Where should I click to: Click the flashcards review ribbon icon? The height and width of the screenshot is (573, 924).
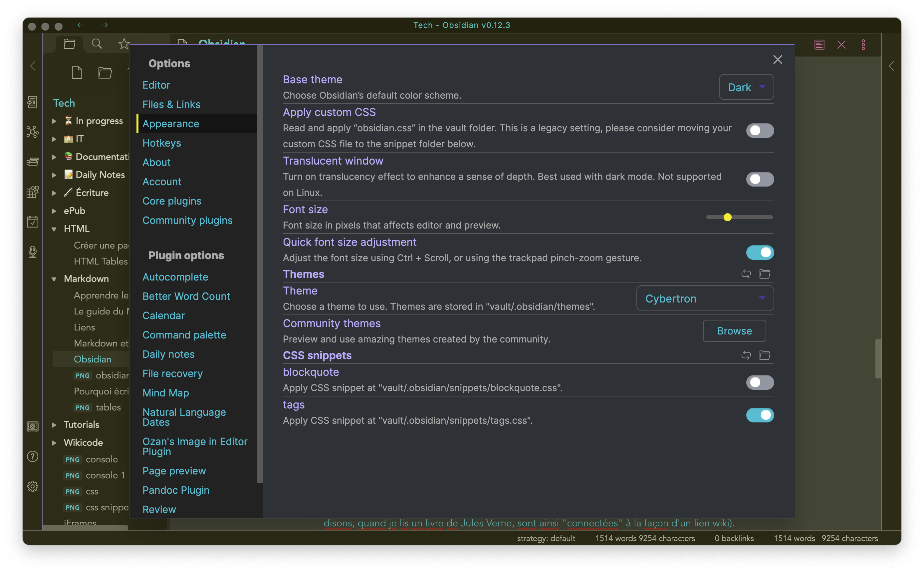click(x=33, y=162)
